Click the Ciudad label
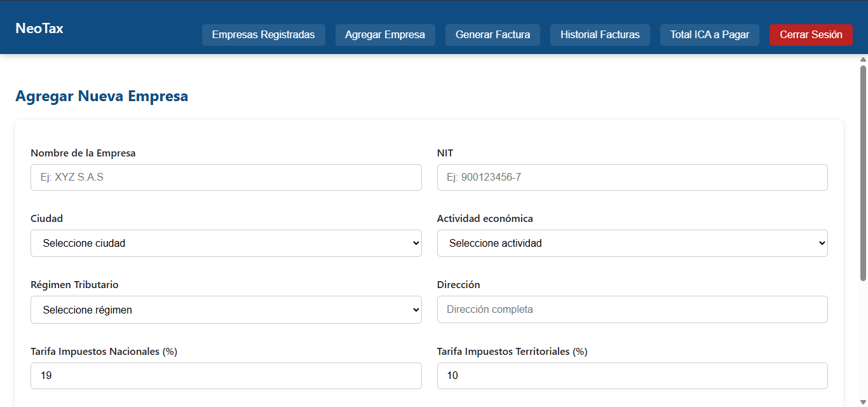The height and width of the screenshot is (407, 868). (47, 219)
